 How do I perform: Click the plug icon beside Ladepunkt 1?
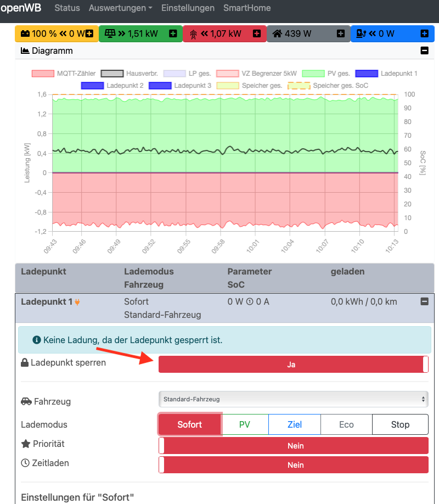[77, 302]
